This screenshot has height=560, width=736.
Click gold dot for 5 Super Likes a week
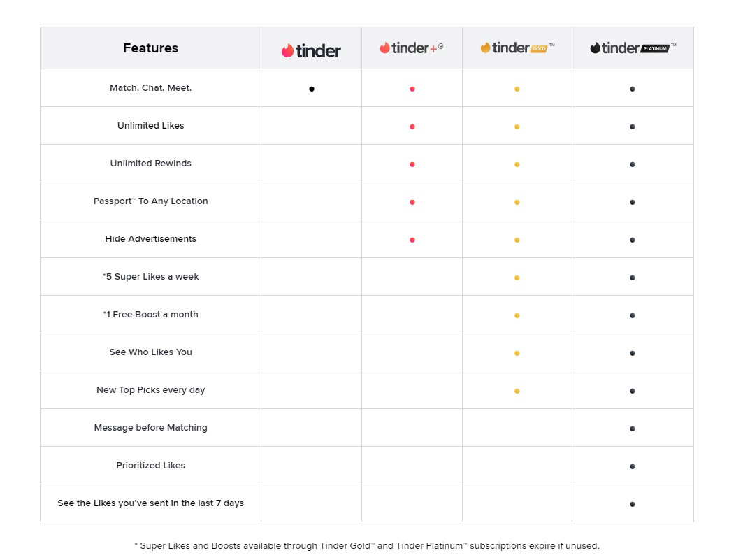click(517, 278)
